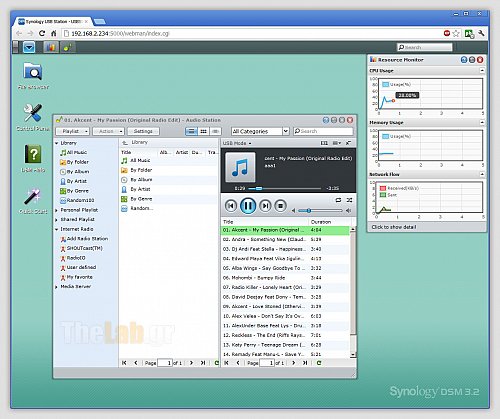Bookmark this page with the star

point(456,33)
